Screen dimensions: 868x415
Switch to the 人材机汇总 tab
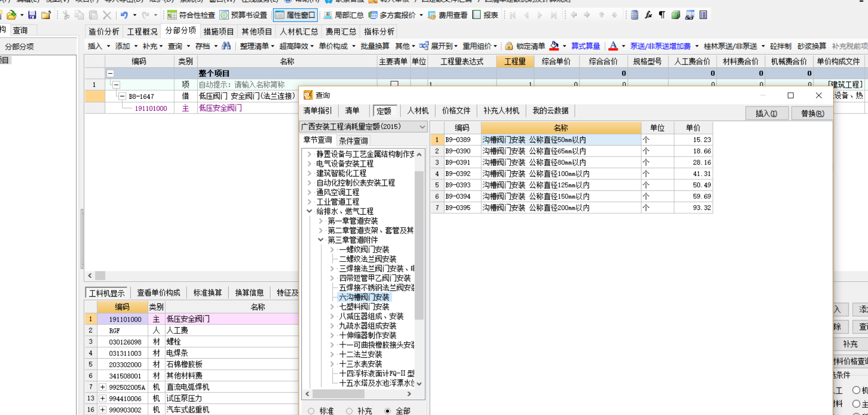[x=299, y=31]
